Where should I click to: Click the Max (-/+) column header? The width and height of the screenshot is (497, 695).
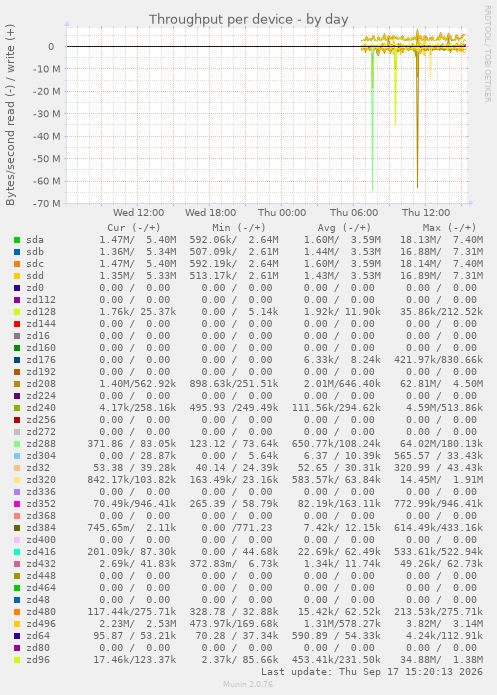[x=449, y=228]
